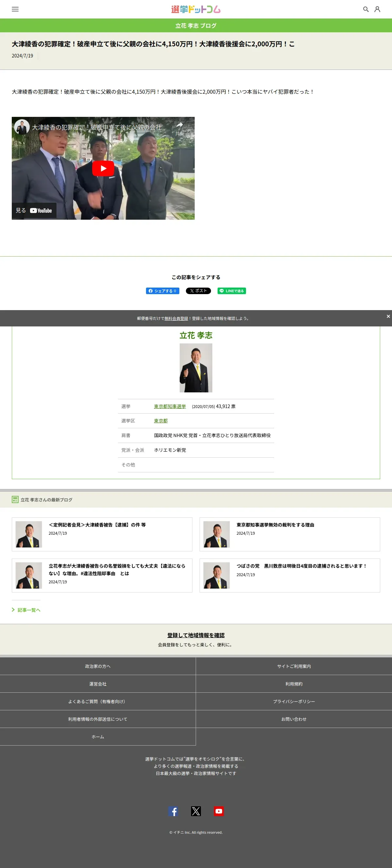Click the footer YouTube icon

coord(219,811)
